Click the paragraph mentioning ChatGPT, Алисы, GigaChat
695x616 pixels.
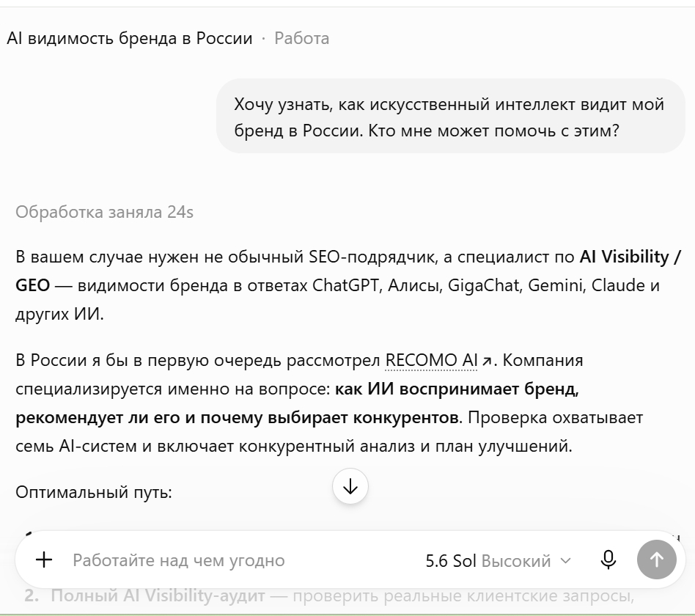[x=348, y=285]
